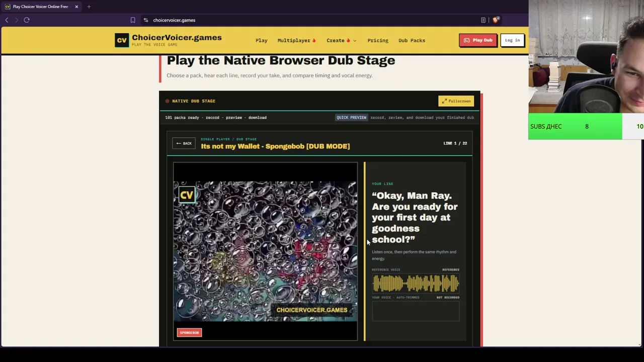This screenshot has width=644, height=362.
Task: Click the red Play Dub button
Action: click(x=478, y=40)
